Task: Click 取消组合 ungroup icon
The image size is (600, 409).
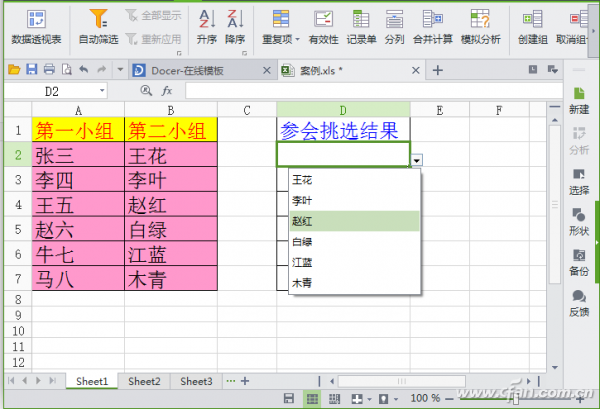Action: (572, 27)
